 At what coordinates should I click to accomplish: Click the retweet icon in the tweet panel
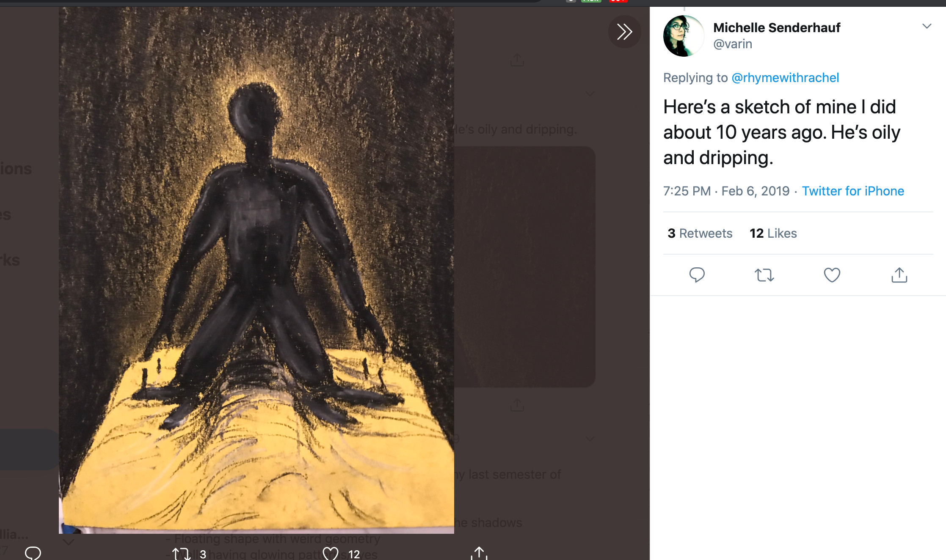pyautogui.click(x=764, y=275)
